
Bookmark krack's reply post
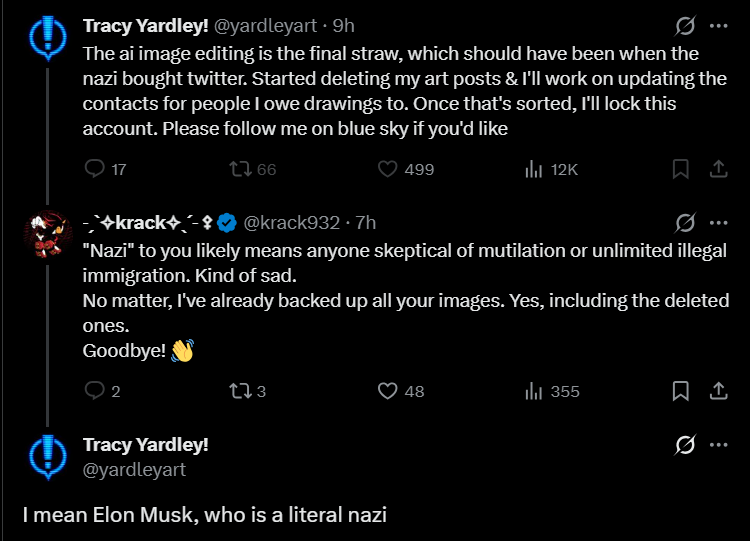point(681,390)
